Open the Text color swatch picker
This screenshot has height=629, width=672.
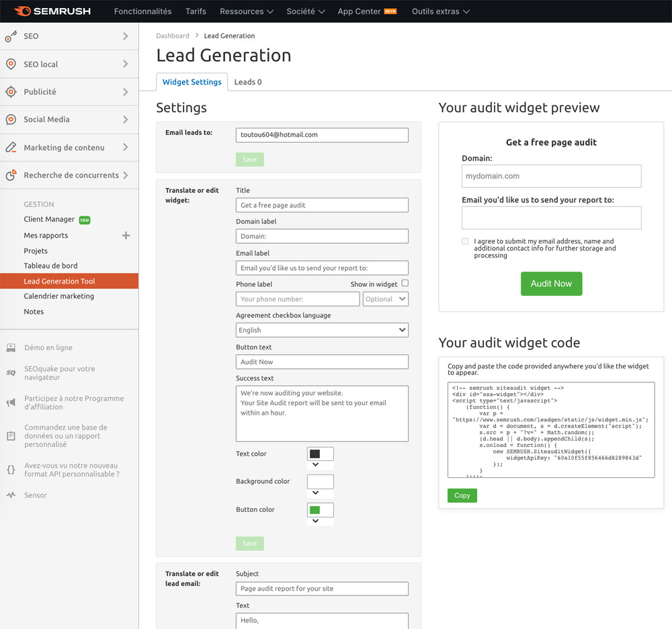pos(320,454)
